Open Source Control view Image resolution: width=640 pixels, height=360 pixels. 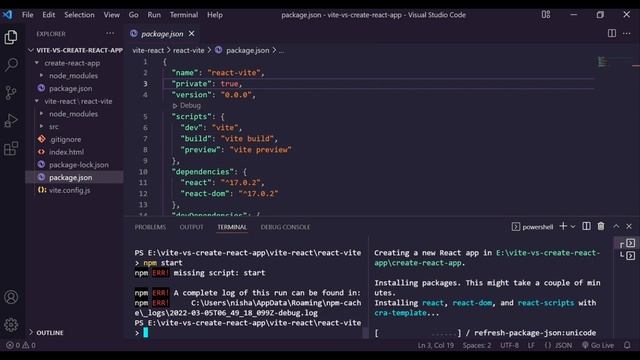pyautogui.click(x=11, y=93)
